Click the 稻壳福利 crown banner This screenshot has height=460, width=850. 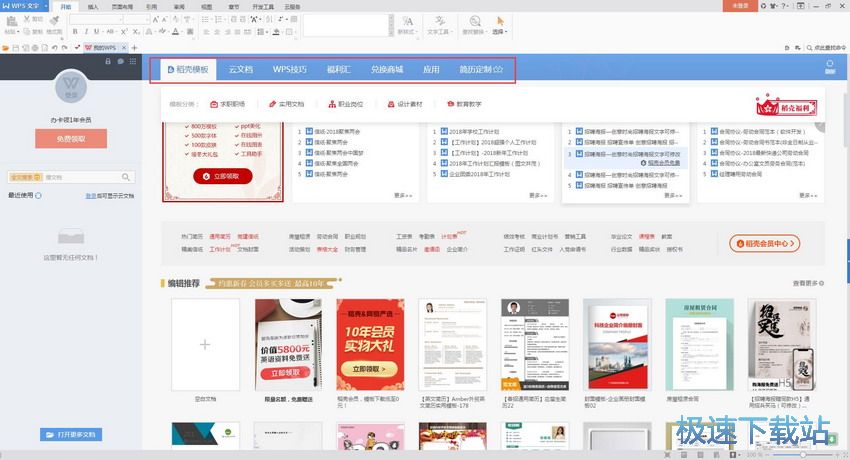click(786, 105)
